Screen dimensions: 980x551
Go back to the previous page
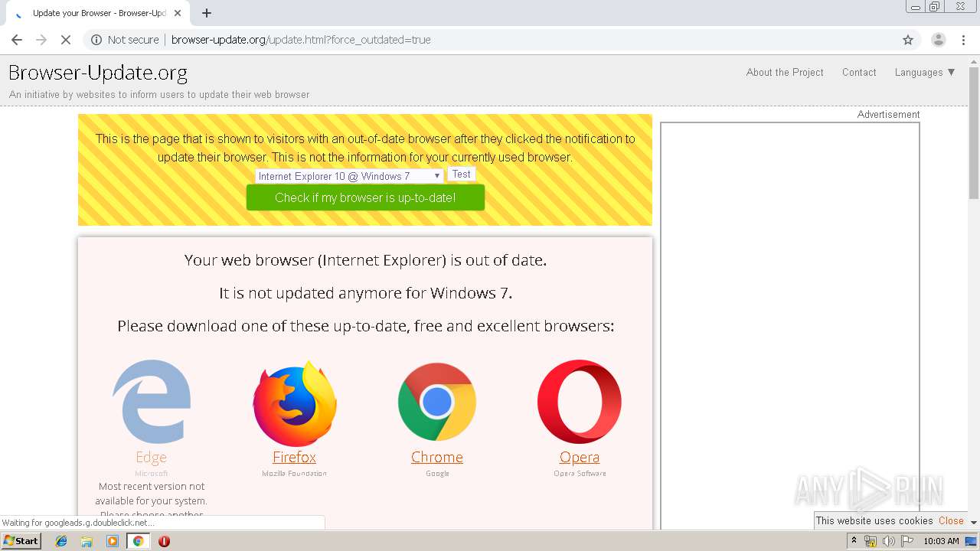coord(17,40)
